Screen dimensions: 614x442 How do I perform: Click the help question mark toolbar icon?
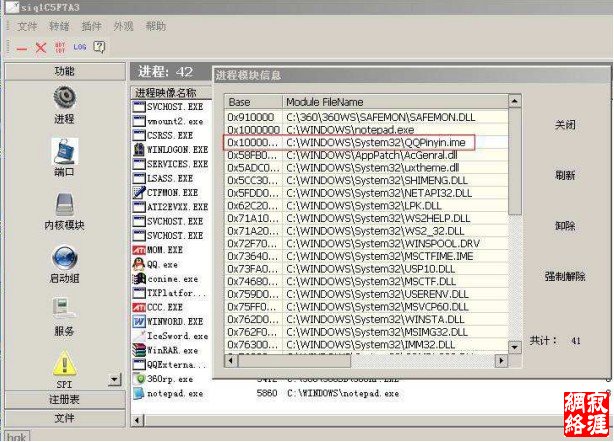[99, 47]
